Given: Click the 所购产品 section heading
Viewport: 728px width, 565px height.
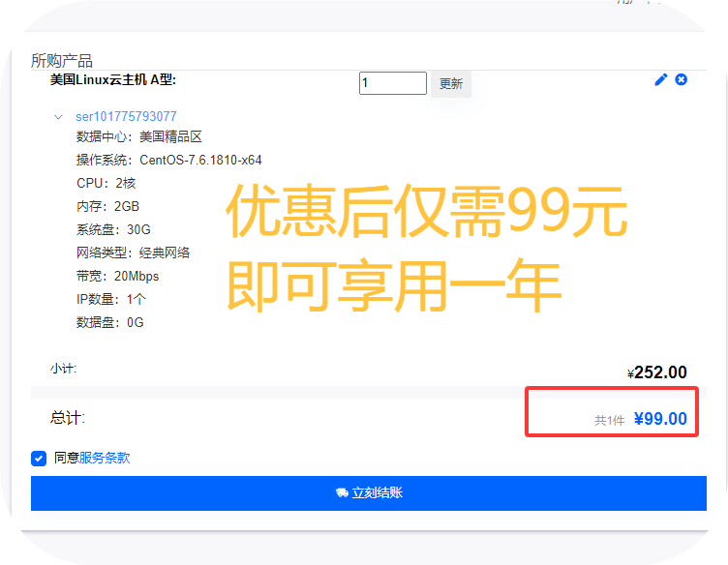Looking at the screenshot, I should point(62,61).
